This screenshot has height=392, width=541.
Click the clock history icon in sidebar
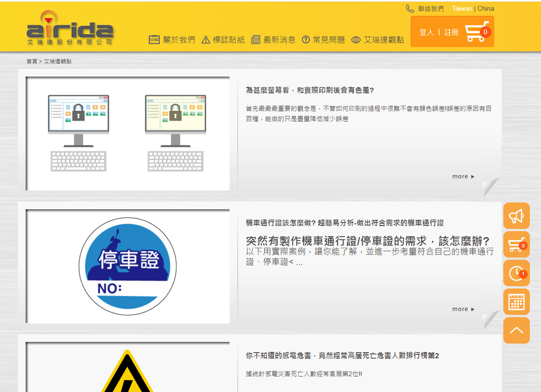pos(516,273)
